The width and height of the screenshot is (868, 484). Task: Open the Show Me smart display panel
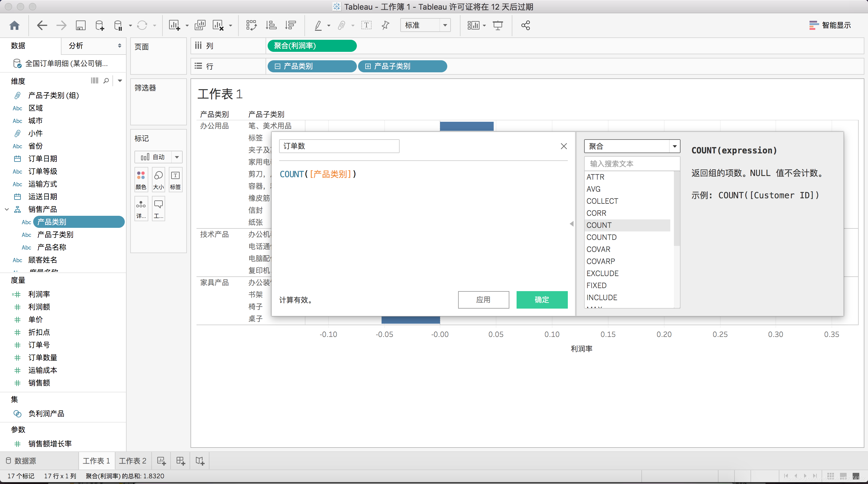[830, 25]
